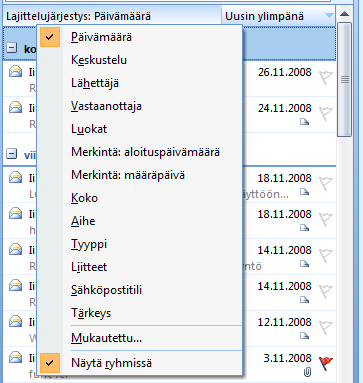Viewport: 363px width, 383px height.
Task: Click the date 24.11.2008
Action: tap(285, 108)
